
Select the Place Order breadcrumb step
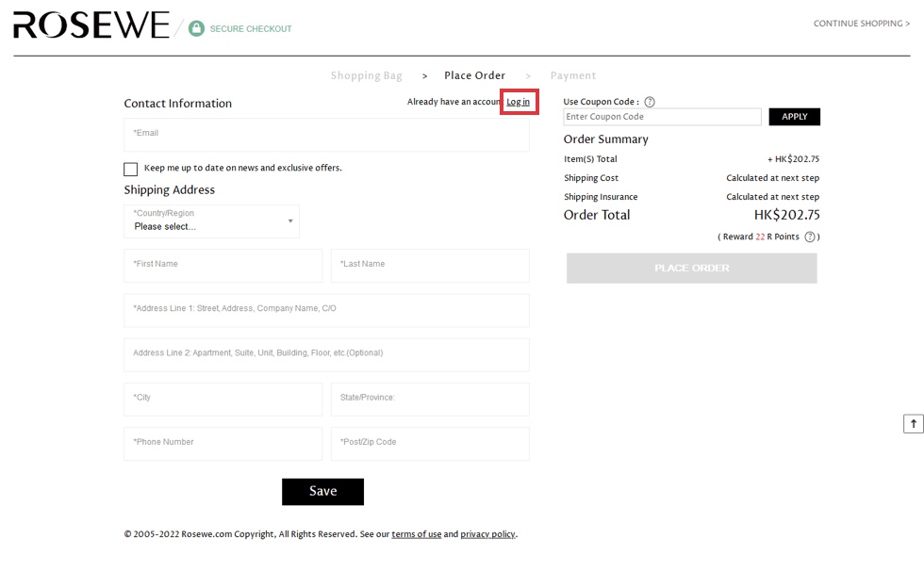(474, 76)
